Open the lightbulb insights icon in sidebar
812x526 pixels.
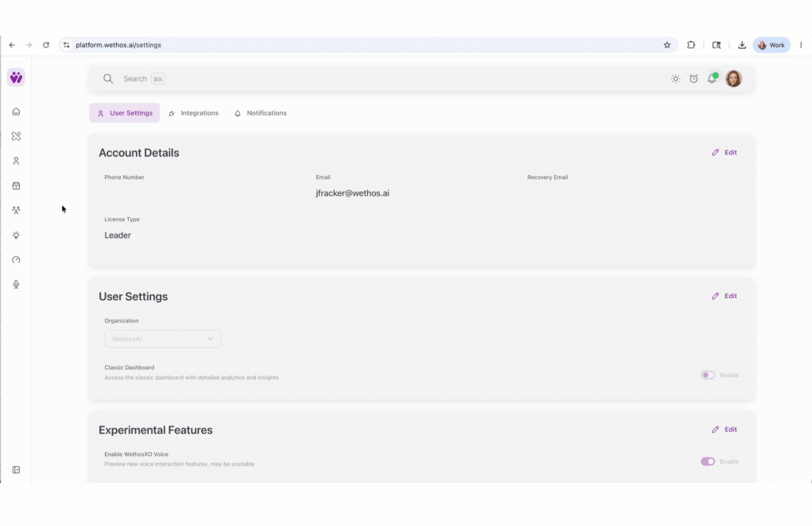(x=16, y=235)
